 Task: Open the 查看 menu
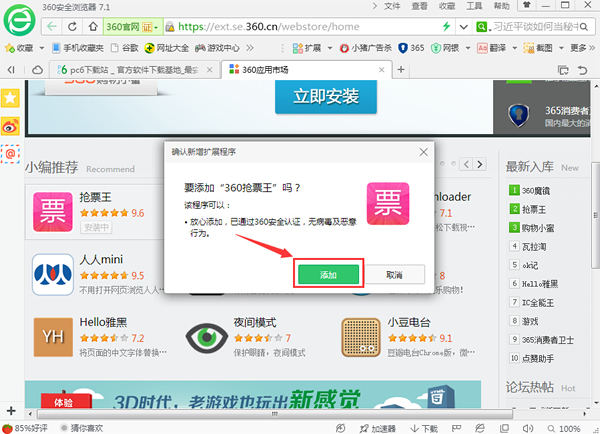point(420,6)
